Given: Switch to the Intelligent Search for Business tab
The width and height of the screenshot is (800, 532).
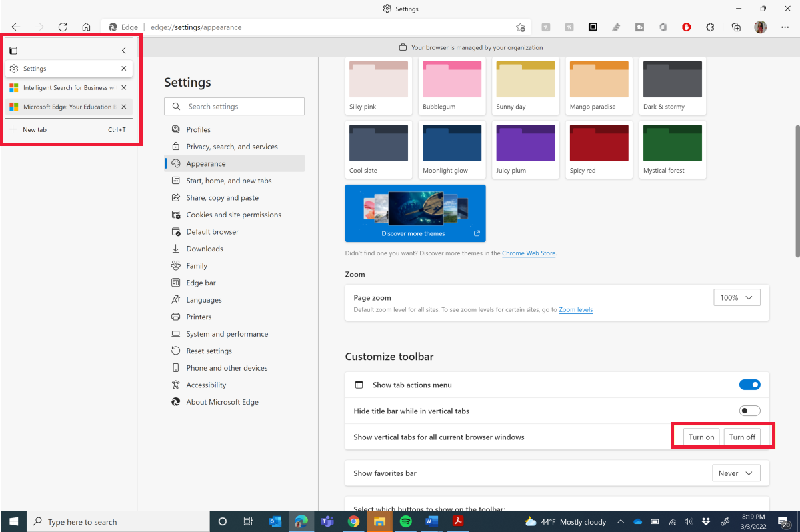Looking at the screenshot, I should click(x=67, y=87).
